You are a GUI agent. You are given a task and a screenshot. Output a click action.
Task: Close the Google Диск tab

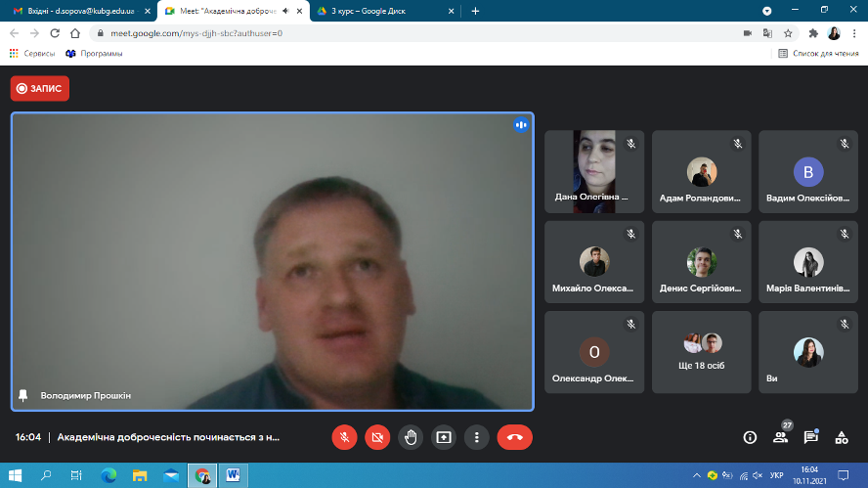[452, 11]
